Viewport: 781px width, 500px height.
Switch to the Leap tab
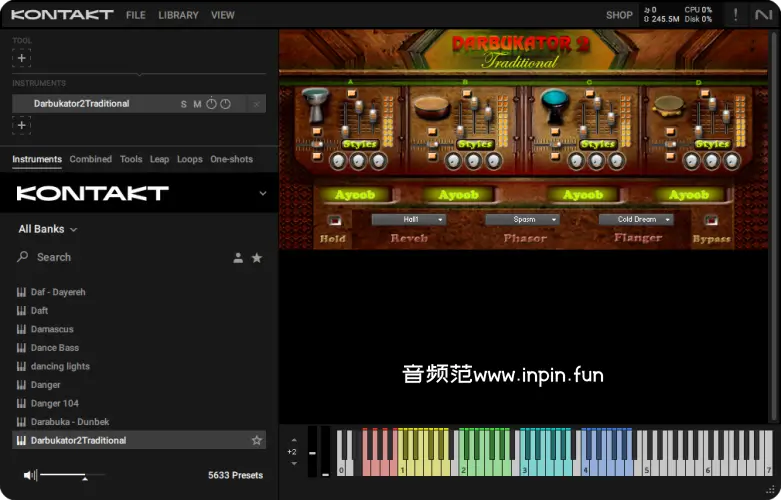coord(159,159)
